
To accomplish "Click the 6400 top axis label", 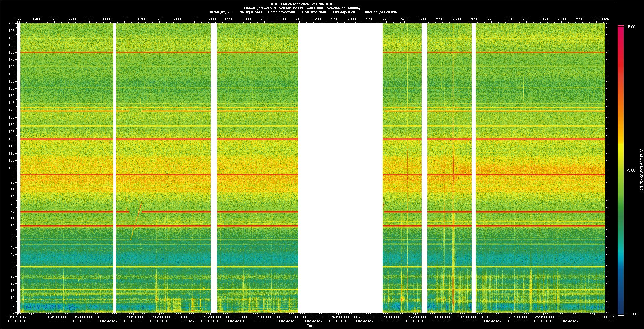I will pos(37,19).
